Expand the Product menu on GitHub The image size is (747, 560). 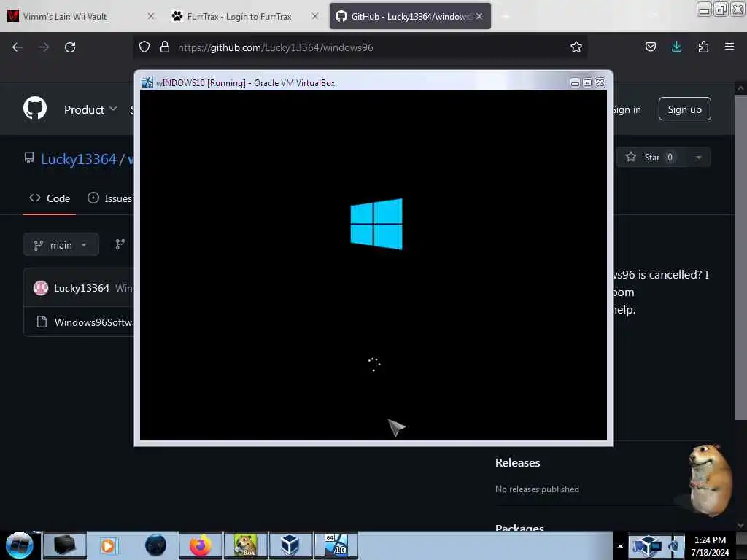(90, 109)
